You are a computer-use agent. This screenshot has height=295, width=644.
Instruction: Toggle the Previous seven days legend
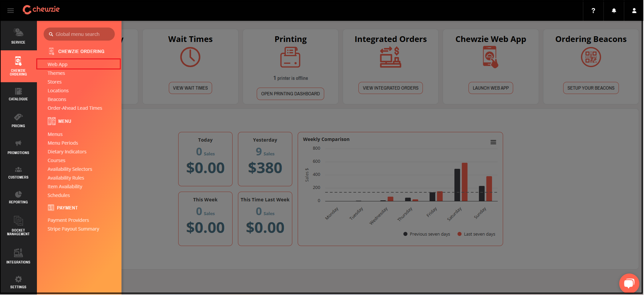point(427,234)
